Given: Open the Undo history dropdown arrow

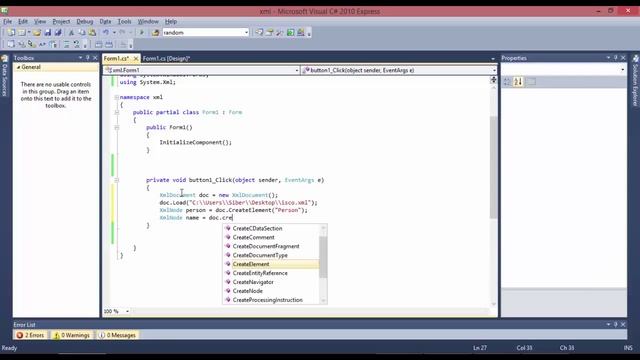Looking at the screenshot, I should click(x=114, y=33).
